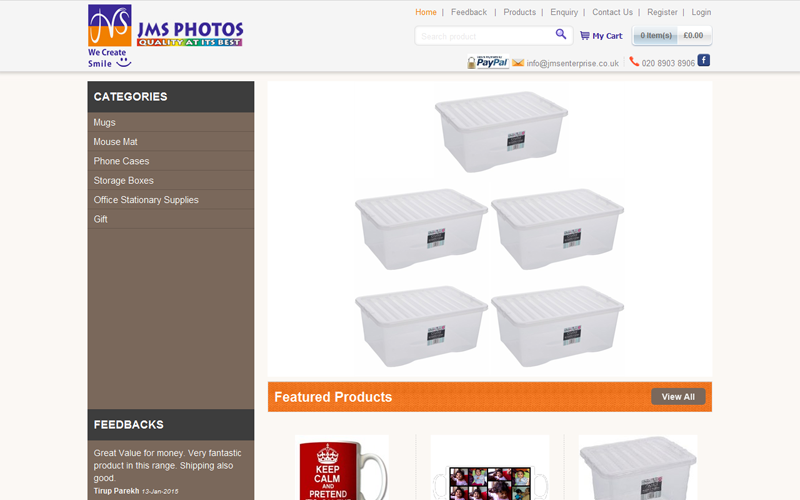
Task: Click the search magnifier icon
Action: point(561,34)
